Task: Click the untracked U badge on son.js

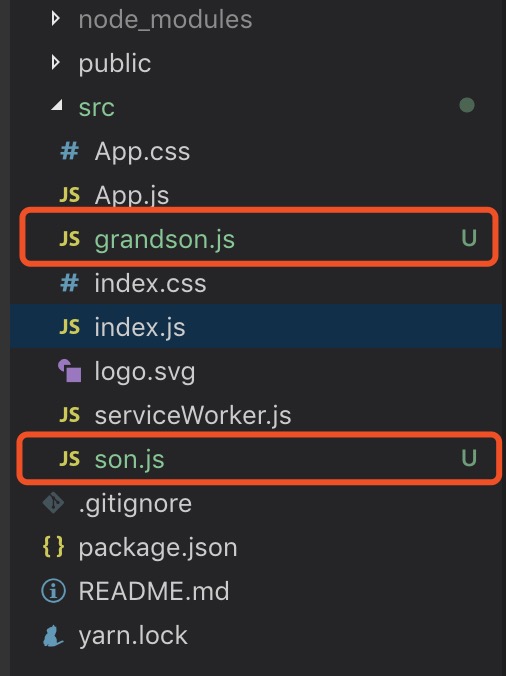Action: point(469,458)
